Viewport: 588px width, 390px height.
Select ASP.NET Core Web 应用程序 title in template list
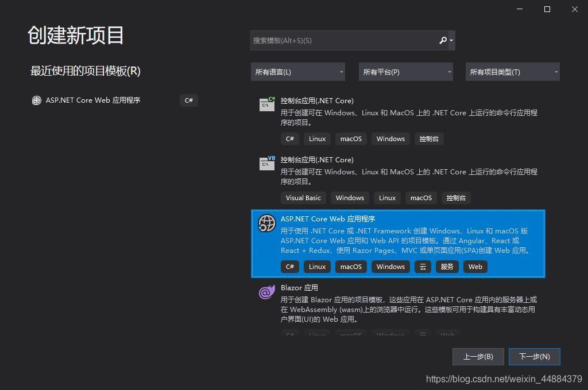point(328,219)
